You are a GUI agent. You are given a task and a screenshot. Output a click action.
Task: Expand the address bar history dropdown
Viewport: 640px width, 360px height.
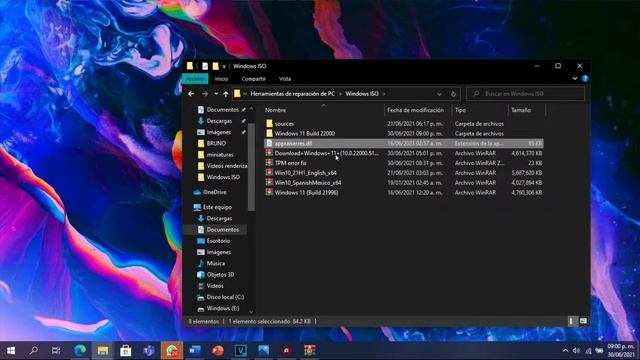click(x=439, y=94)
